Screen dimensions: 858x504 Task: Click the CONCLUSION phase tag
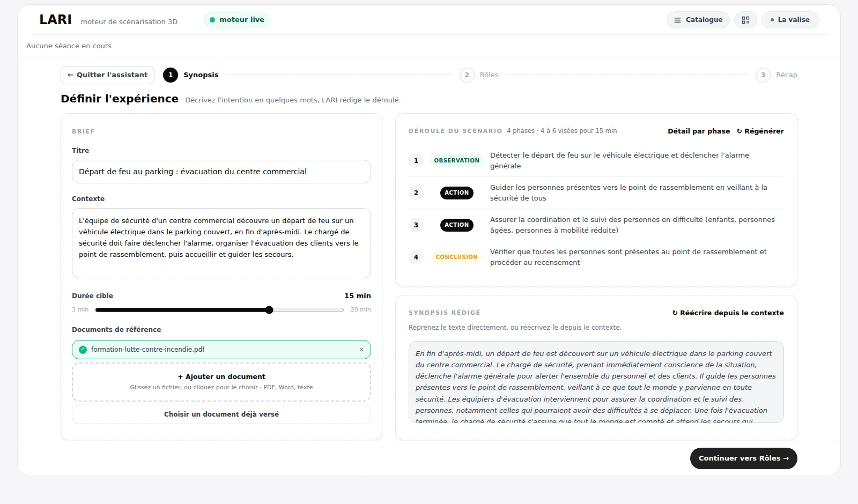(456, 257)
